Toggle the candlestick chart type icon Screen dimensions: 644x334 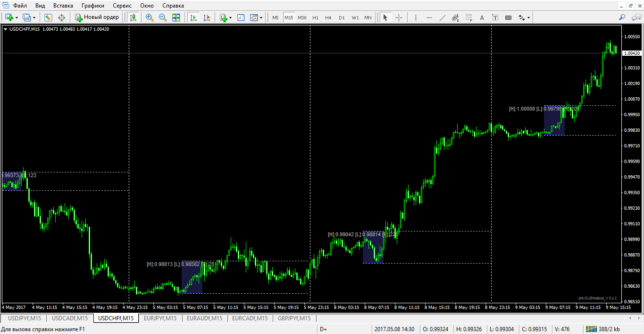pos(134,17)
